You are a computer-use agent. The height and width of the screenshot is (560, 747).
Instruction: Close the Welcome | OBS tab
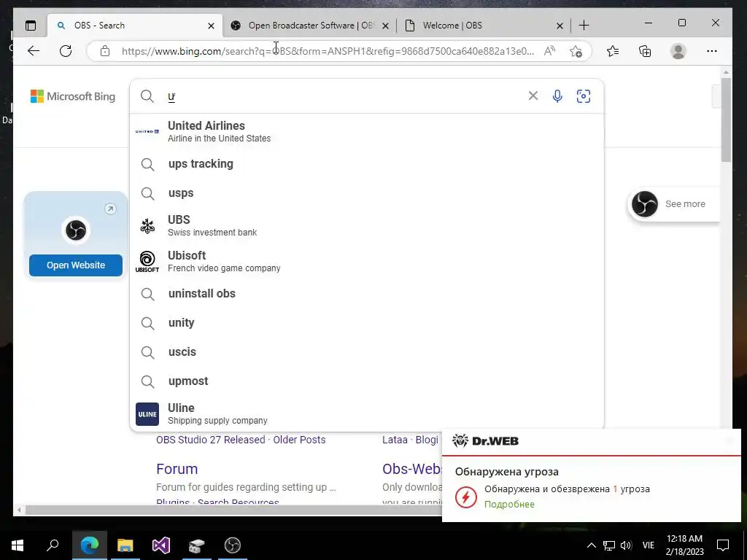[560, 26]
